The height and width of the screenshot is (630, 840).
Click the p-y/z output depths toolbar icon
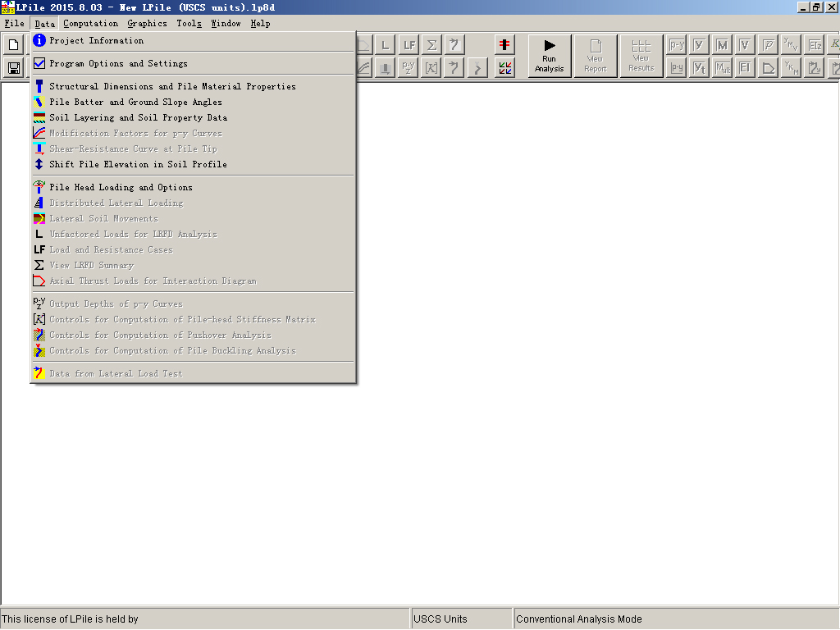409,68
